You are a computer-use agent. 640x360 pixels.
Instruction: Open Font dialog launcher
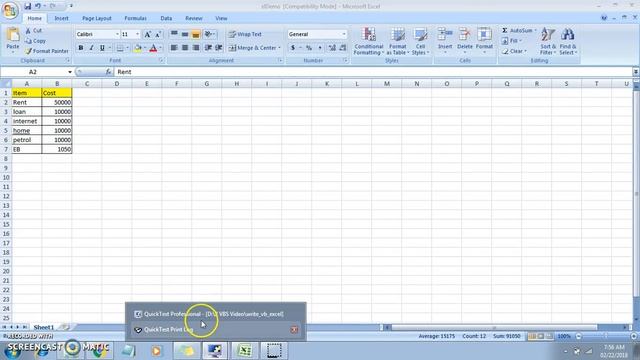(161, 60)
